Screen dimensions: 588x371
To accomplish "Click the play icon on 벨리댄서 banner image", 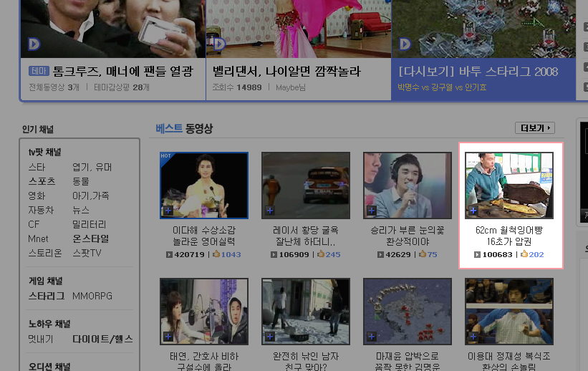I will 219,44.
